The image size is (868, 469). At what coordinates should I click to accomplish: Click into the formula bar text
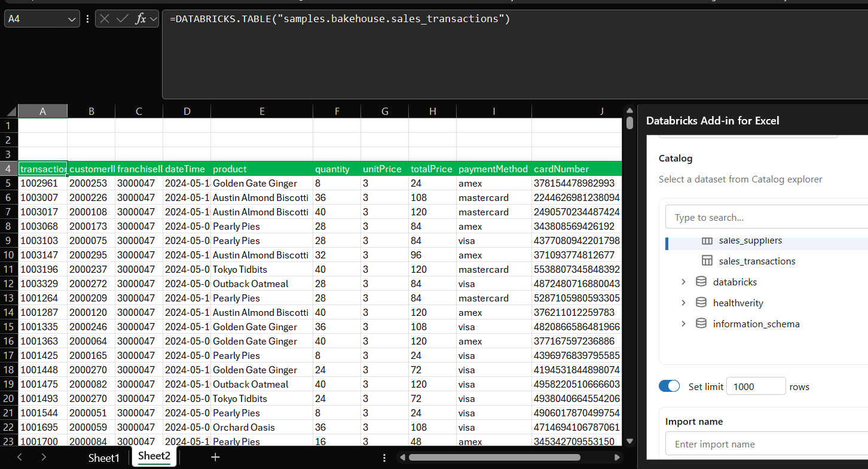click(340, 19)
